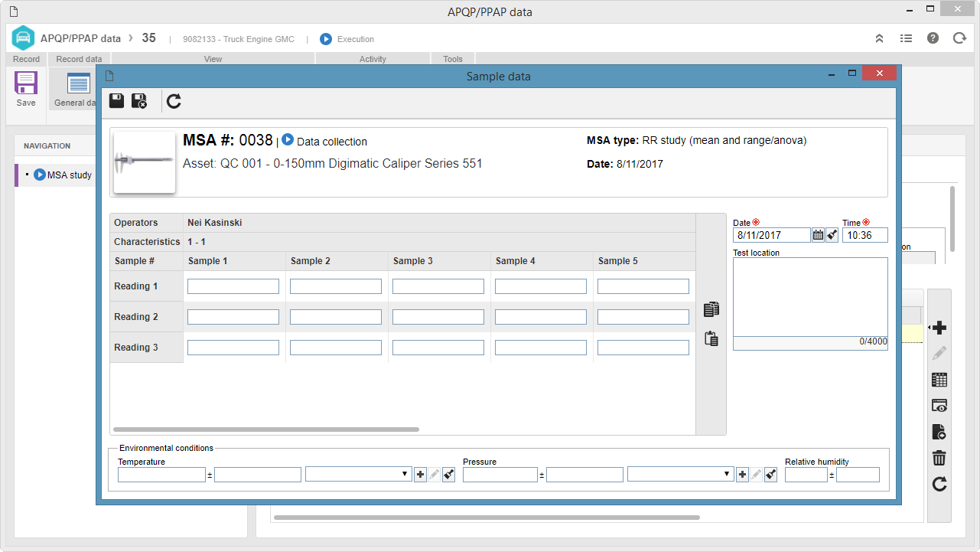
Task: Clear the Pressure unit selection
Action: (x=771, y=475)
